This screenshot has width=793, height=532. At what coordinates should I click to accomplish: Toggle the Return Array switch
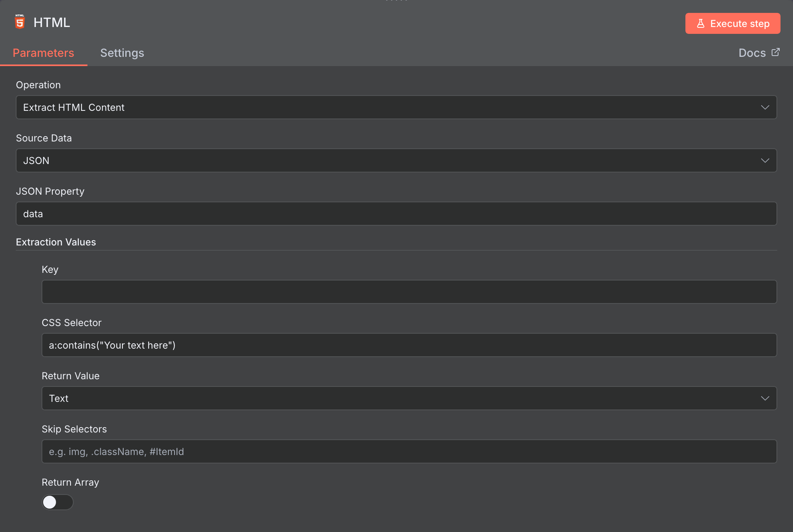pyautogui.click(x=58, y=502)
